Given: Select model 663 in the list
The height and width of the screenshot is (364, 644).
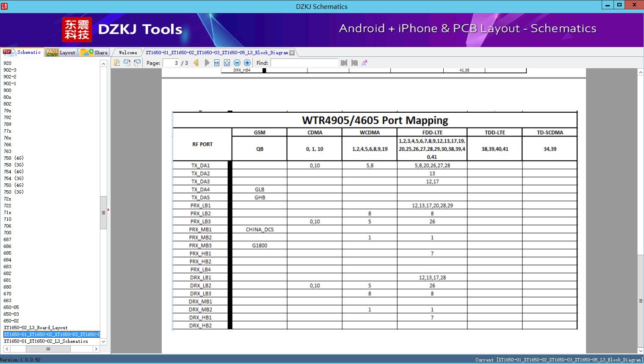Looking at the screenshot, I should (x=8, y=300).
